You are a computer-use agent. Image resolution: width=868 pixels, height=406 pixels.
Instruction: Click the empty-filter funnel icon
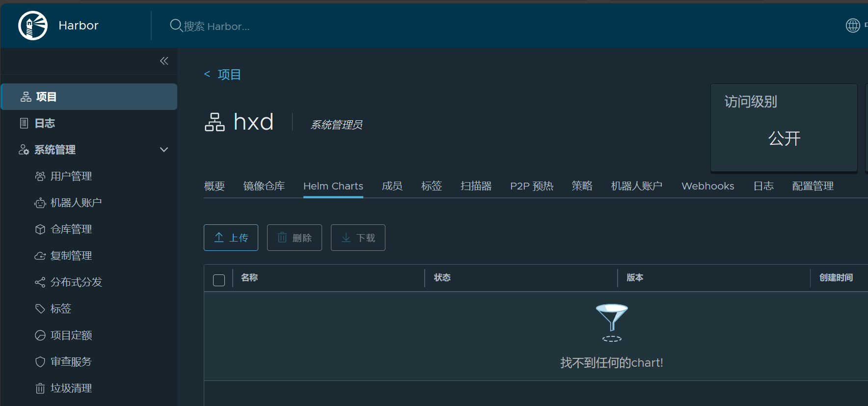tap(612, 323)
